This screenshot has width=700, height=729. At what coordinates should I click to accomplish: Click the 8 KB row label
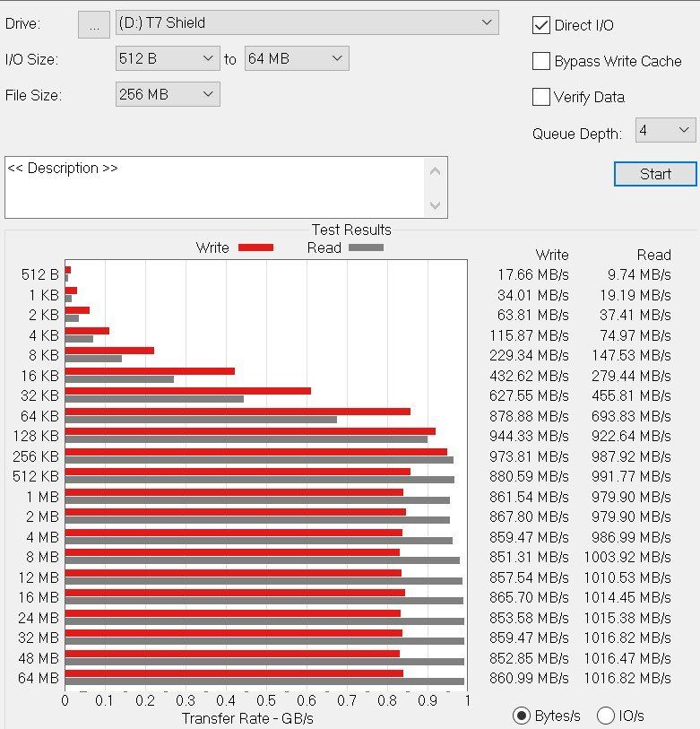[44, 355]
